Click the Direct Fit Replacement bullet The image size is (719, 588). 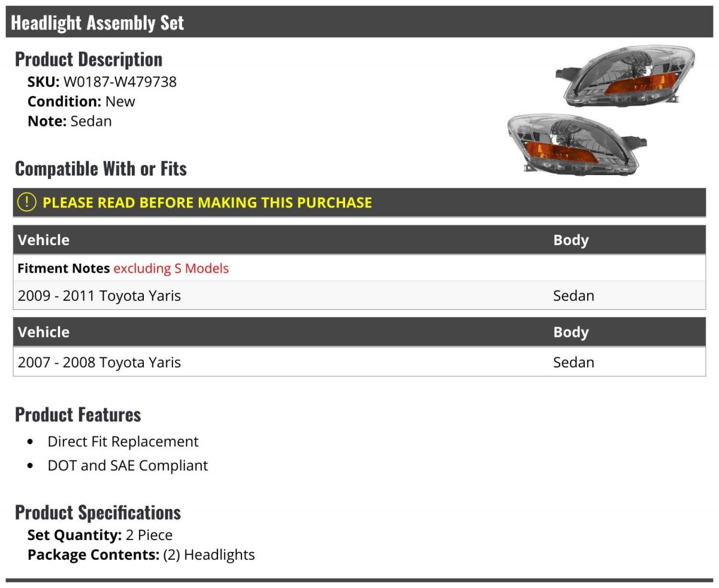pos(123,442)
